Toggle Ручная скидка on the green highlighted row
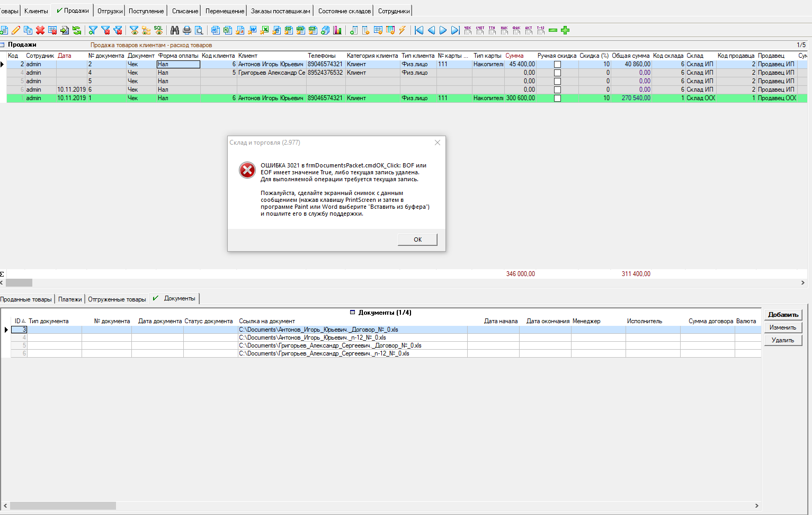812x515 pixels. point(557,98)
